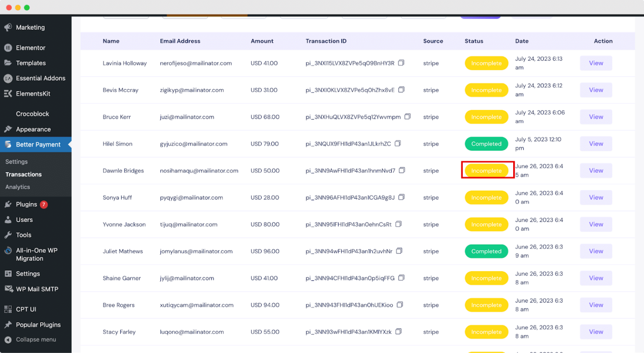The image size is (644, 353).
Task: View Dawnle Bridges' transaction details
Action: coord(596,171)
